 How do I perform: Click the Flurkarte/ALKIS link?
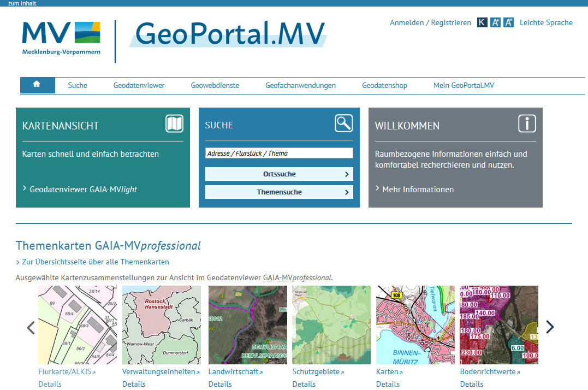(x=67, y=371)
